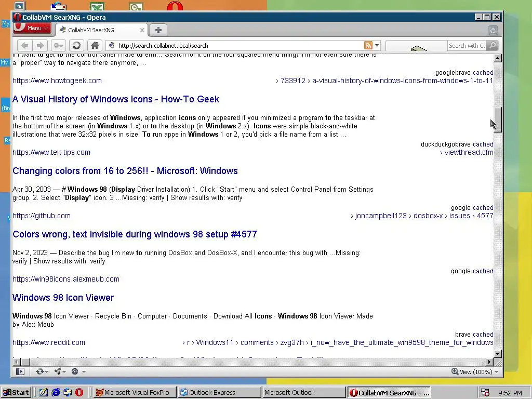This screenshot has height=399, width=532.
Task: Switch to Outlook Express taskbar button
Action: click(219, 393)
